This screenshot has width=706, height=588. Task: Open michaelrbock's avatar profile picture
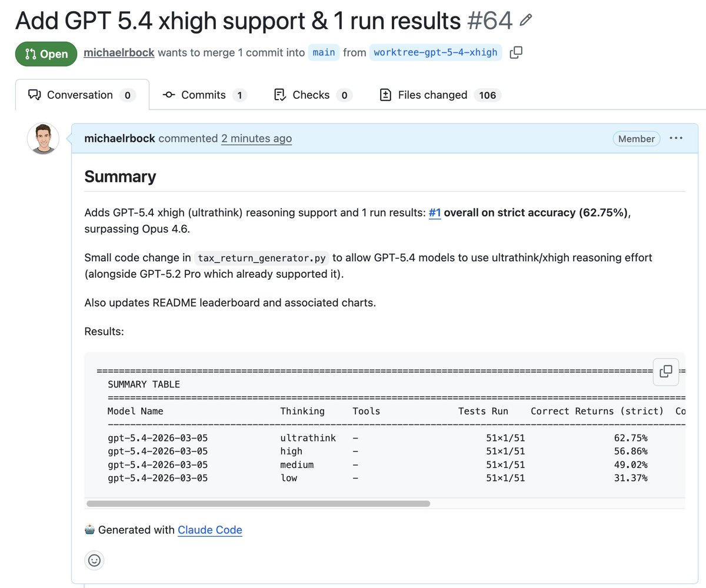(x=43, y=138)
